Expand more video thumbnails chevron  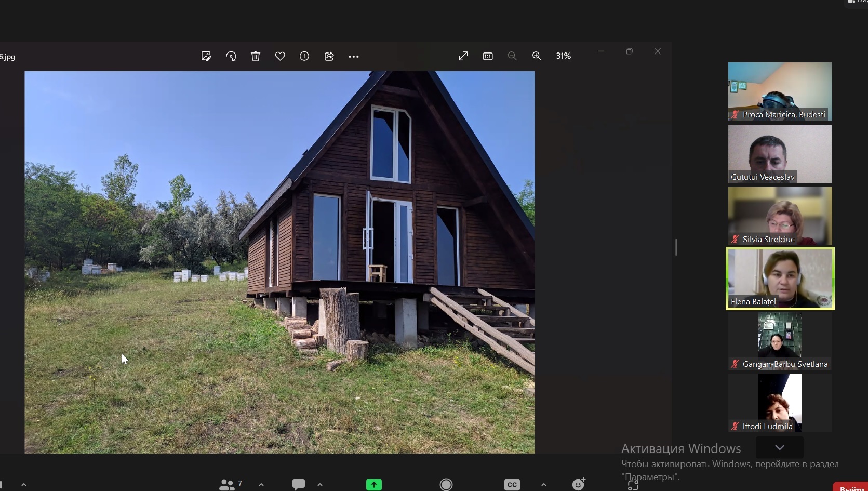tap(779, 447)
